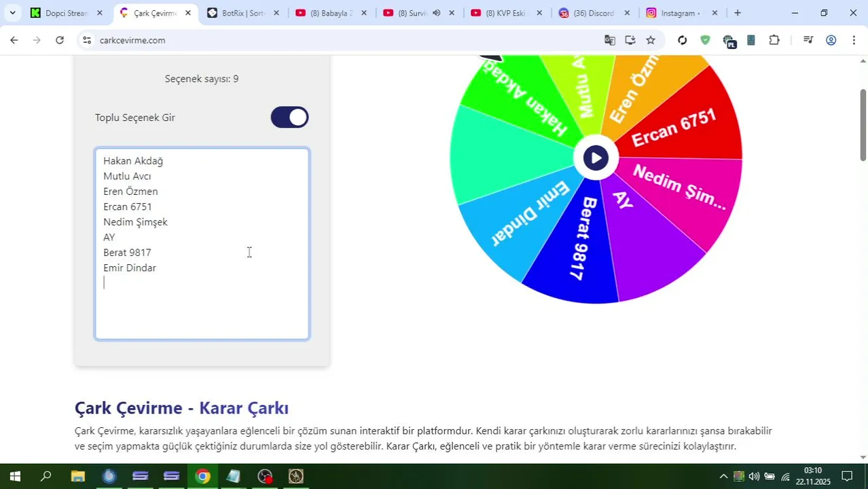Spin the wheel with the center play button
The width and height of the screenshot is (868, 489).
coord(596,158)
